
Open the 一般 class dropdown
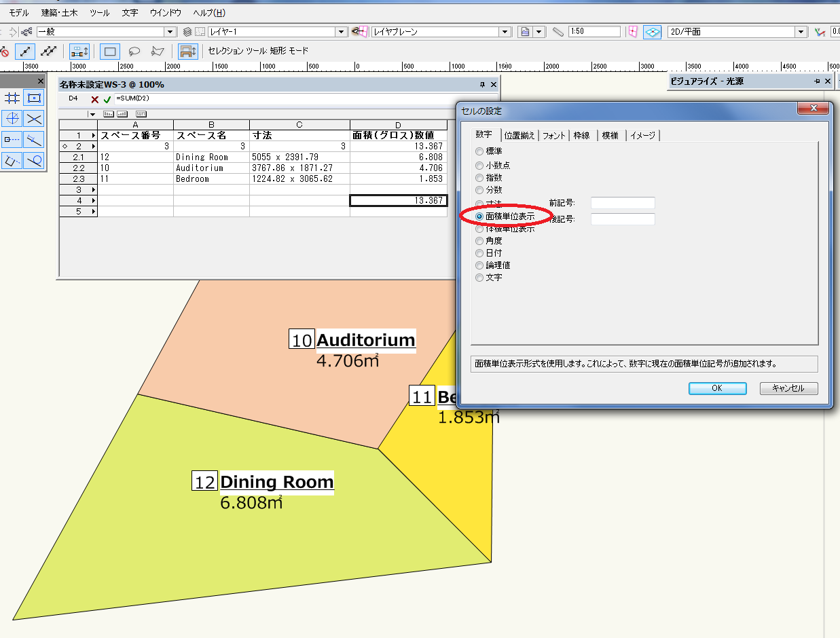coord(170,32)
